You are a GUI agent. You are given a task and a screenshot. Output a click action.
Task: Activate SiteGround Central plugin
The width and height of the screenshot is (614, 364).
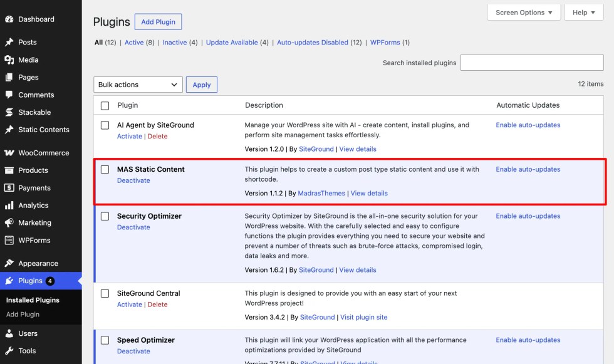click(x=130, y=304)
